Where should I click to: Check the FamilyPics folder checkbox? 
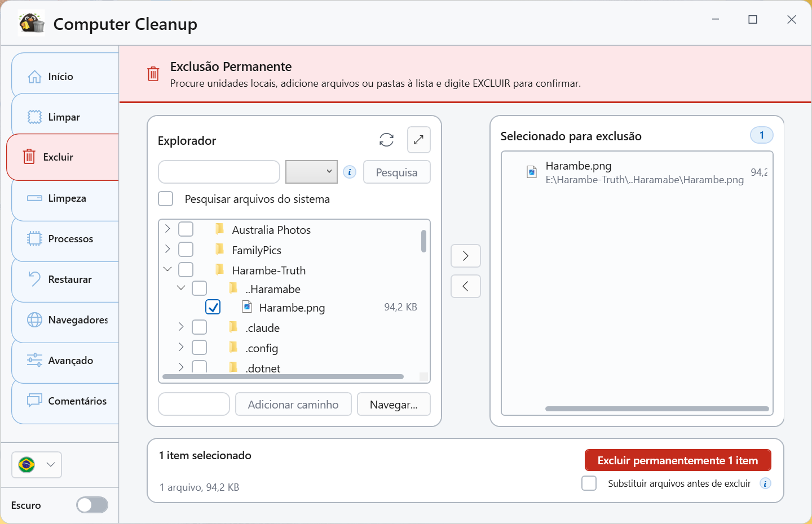(186, 250)
